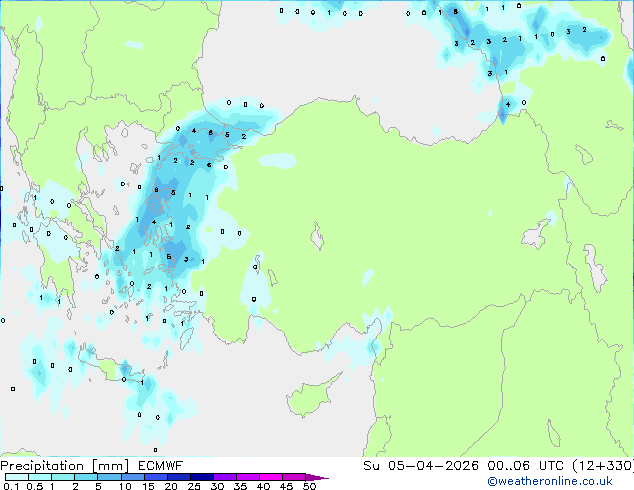This screenshot has height=490, width=634.
Task: Click the 25–30 mm navy legend box
Action: 201,477
